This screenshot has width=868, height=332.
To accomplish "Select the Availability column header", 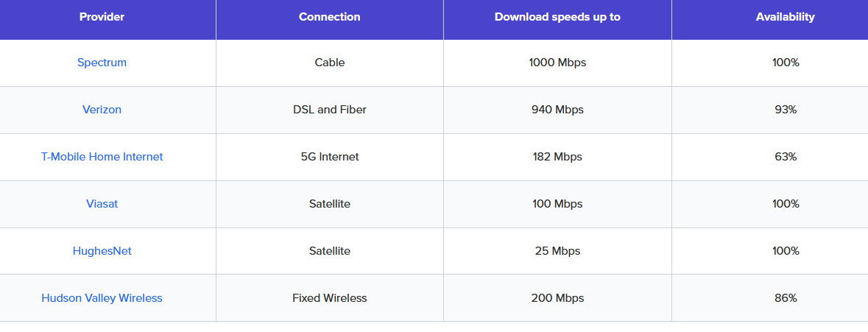I will coord(785,17).
